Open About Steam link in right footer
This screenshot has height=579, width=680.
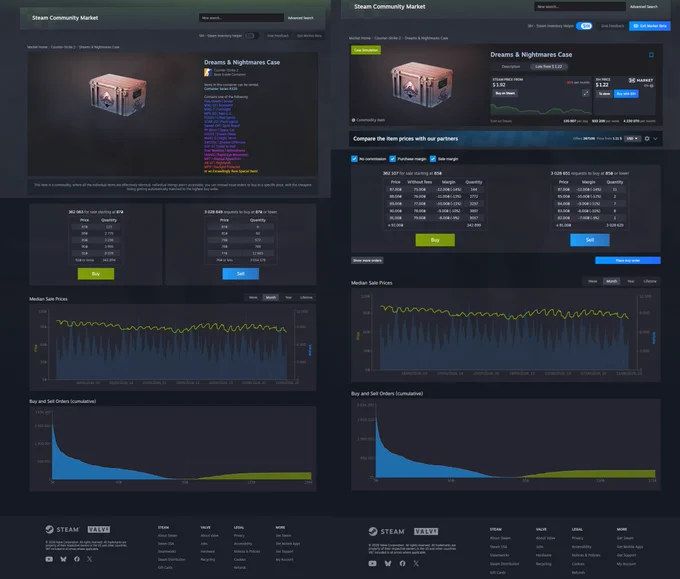coord(500,538)
